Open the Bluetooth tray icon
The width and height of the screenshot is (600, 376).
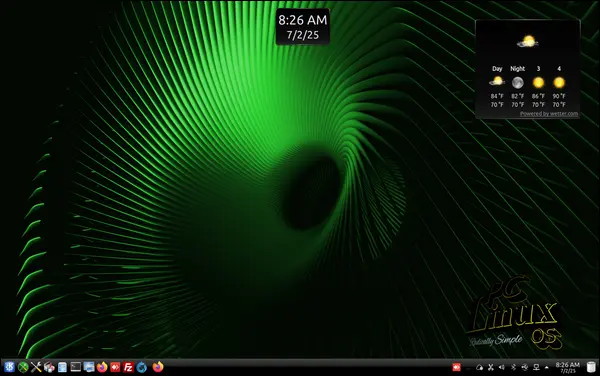tap(513, 367)
